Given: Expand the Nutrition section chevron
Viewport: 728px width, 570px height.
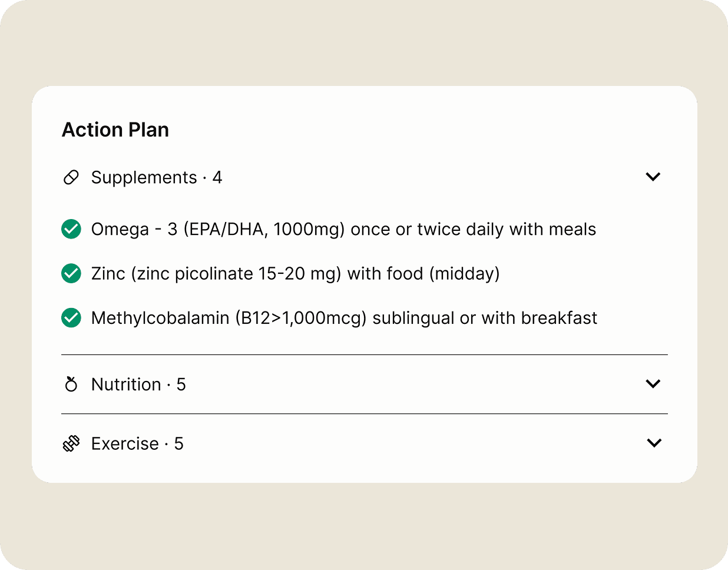Looking at the screenshot, I should (x=653, y=384).
